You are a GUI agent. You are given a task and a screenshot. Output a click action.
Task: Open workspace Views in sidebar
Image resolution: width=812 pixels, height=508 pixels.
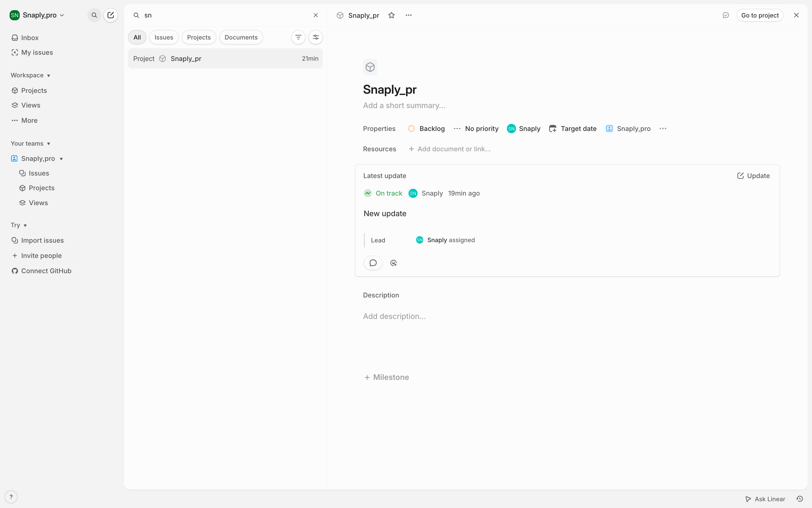coord(26,105)
